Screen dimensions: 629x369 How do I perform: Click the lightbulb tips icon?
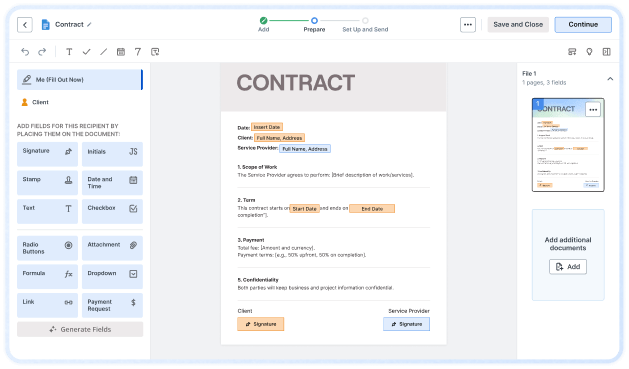pyautogui.click(x=589, y=52)
